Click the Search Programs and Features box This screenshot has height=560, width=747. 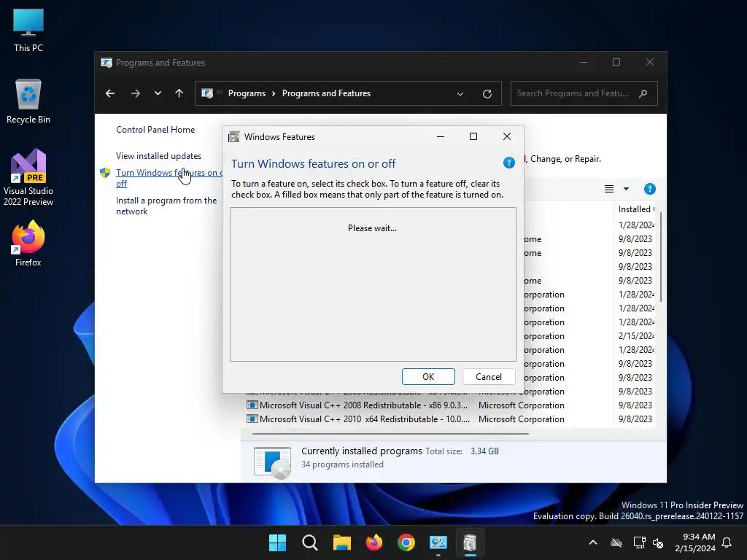point(584,93)
